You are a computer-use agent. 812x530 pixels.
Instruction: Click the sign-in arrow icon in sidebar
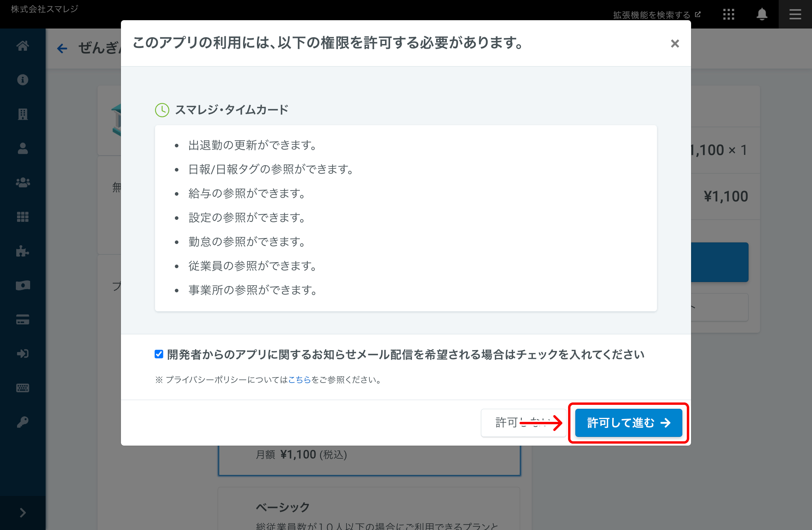click(x=23, y=354)
